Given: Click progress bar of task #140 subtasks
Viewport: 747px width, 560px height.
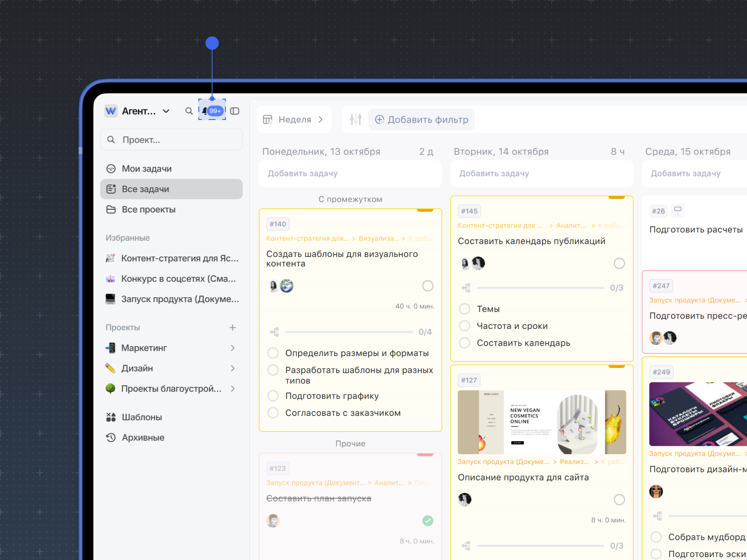Looking at the screenshot, I should pyautogui.click(x=349, y=332).
